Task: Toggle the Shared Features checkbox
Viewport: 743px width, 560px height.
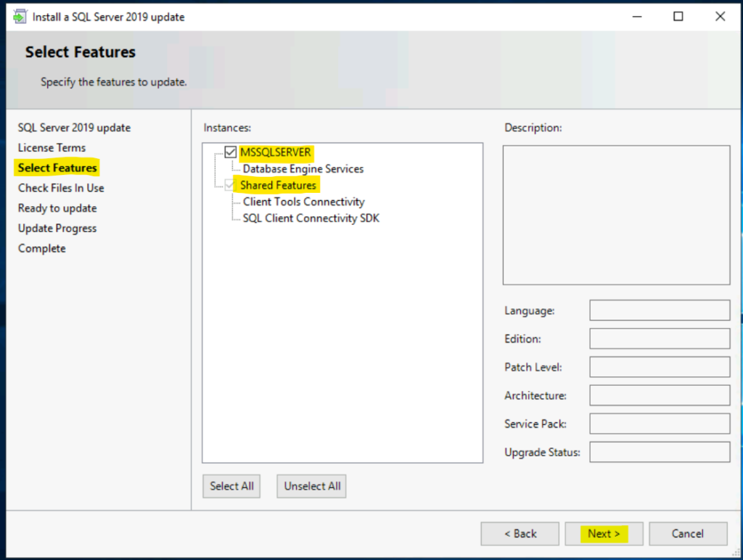Action: tap(230, 185)
